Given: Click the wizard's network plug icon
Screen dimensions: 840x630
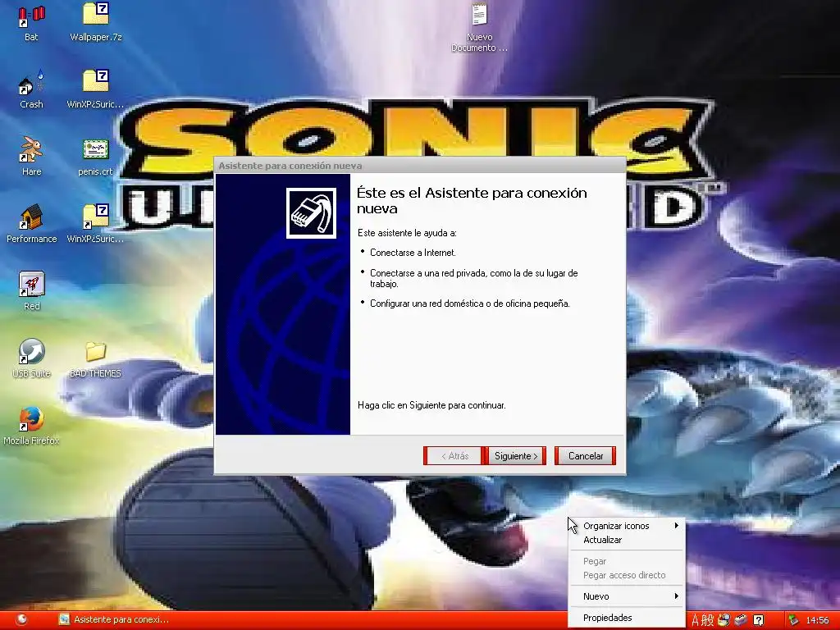Looking at the screenshot, I should point(311,213).
